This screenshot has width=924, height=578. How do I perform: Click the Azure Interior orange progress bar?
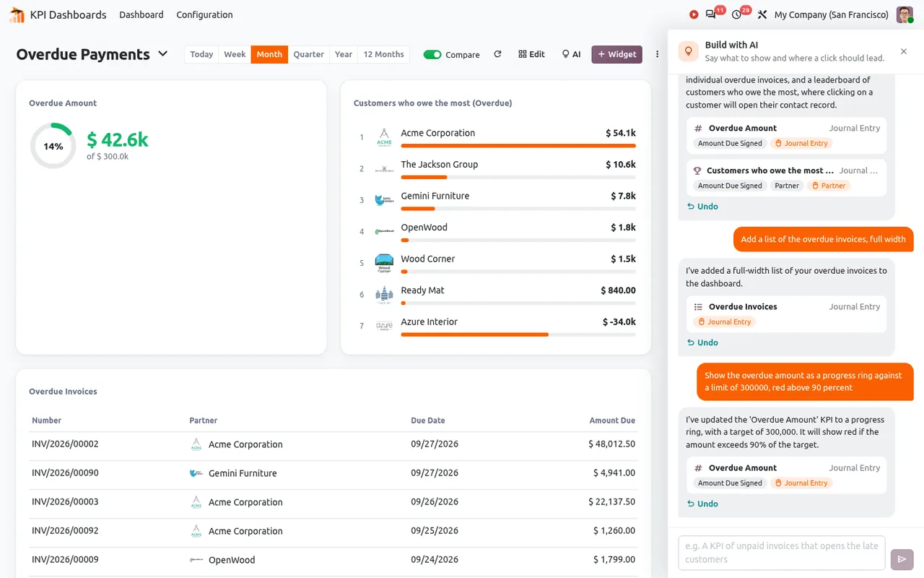tap(474, 335)
